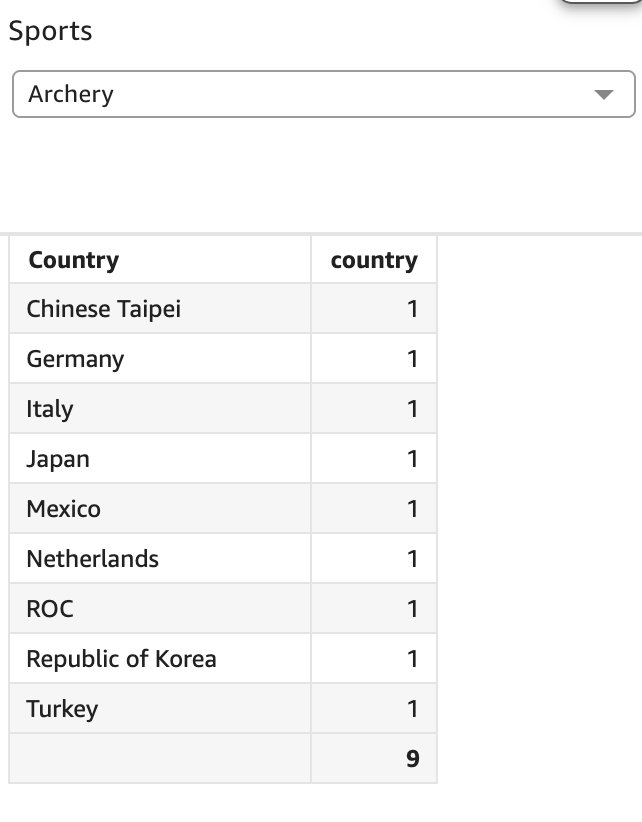Click the count value for Mexico

[x=412, y=509]
